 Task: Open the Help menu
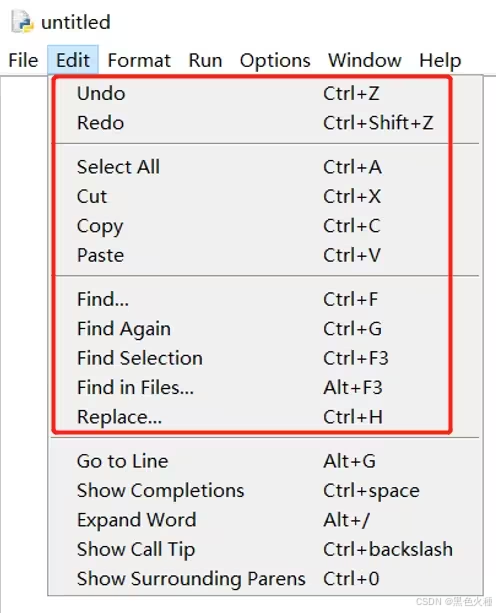tap(440, 61)
